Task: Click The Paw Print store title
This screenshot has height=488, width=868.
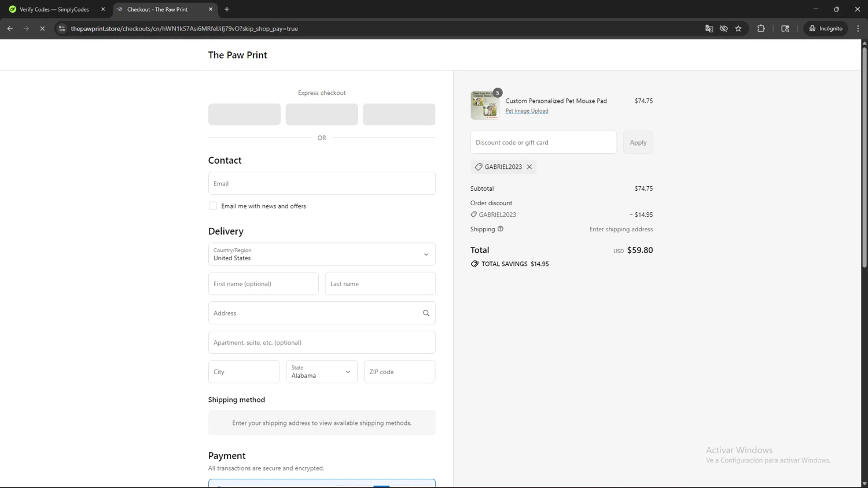Action: (x=237, y=55)
